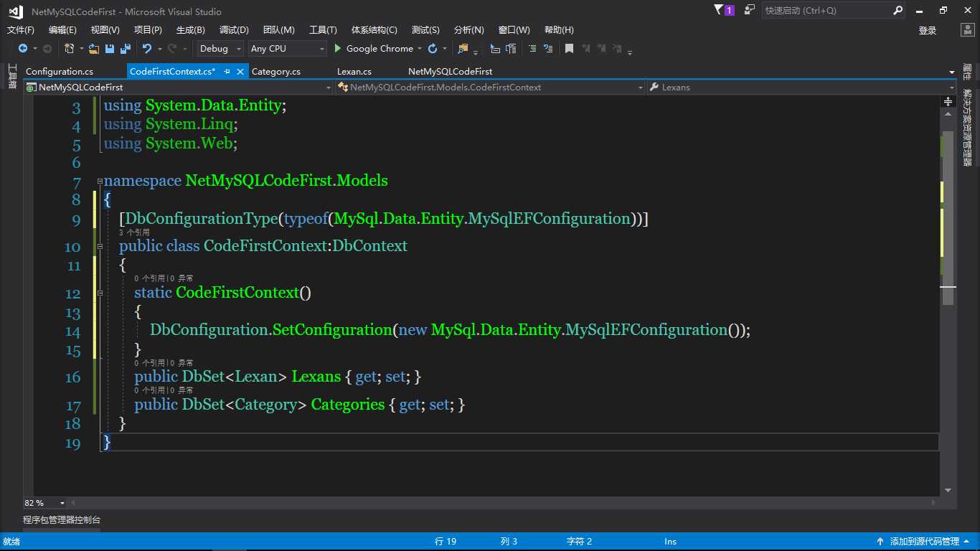Switch to the Lexan.cs tab
Viewport: 980px width, 551px height.
tap(354, 71)
